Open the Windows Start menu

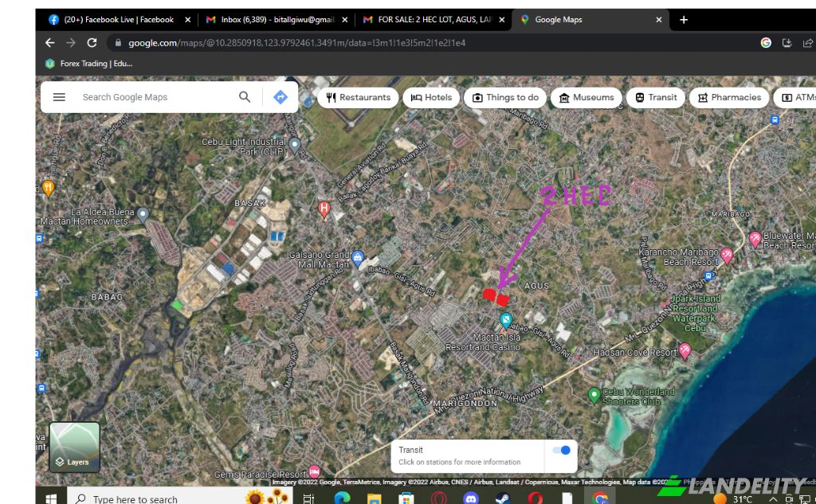(x=51, y=498)
